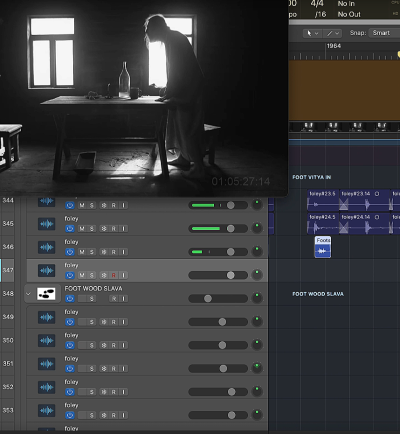Select the foley#24.5 audio region

tap(323, 223)
